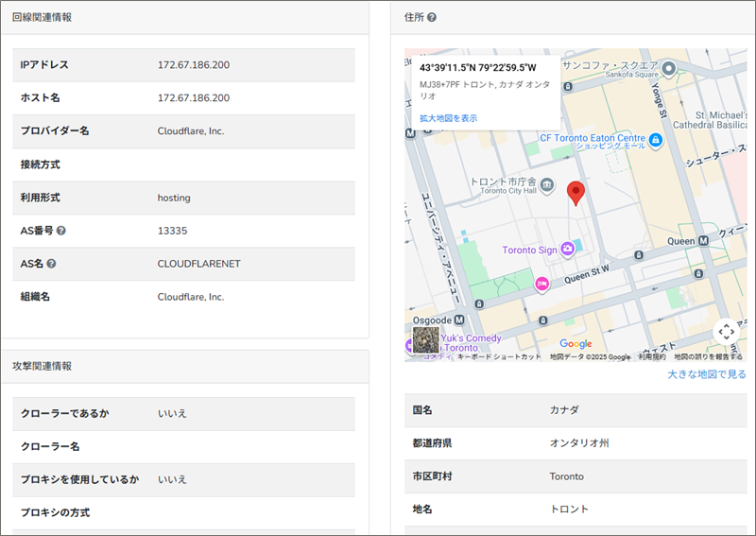Click the Sankofa Square marker icon
Image resolution: width=756 pixels, height=536 pixels.
pyautogui.click(x=669, y=68)
